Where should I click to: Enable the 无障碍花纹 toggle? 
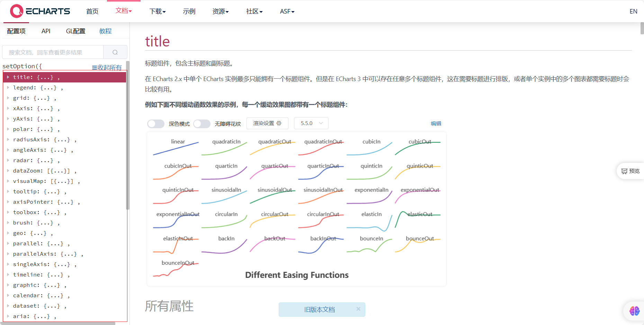[202, 123]
